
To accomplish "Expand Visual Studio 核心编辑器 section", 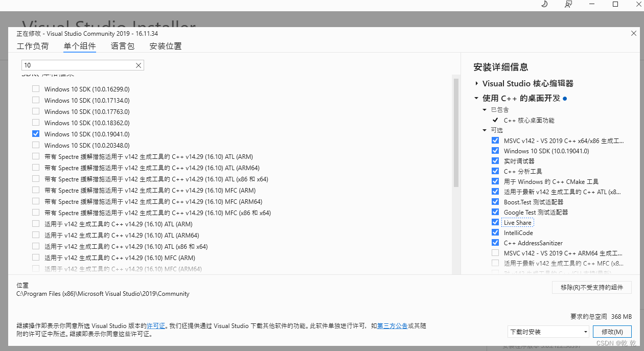I will [476, 83].
